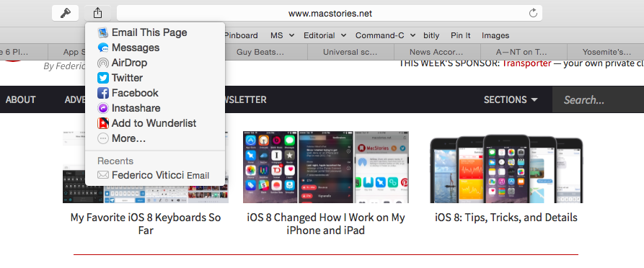Screen dimensions: 644x268
Task: Switch to the Guy Beats… tab
Action: (x=265, y=52)
